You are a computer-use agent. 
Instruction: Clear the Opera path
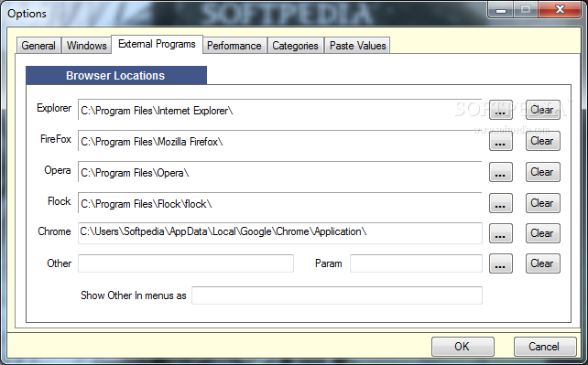click(x=542, y=172)
